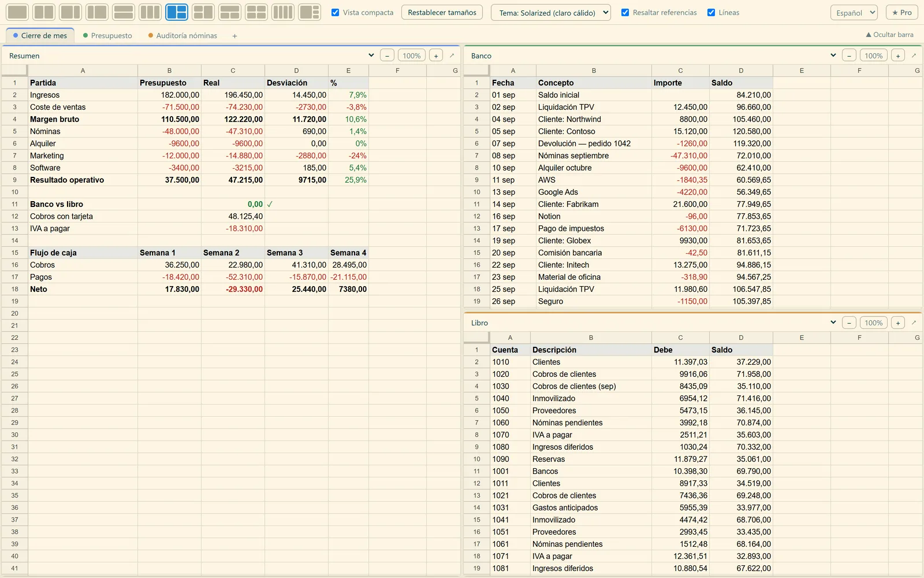Select the single-pane layout icon
This screenshot has height=578, width=924.
(x=17, y=12)
